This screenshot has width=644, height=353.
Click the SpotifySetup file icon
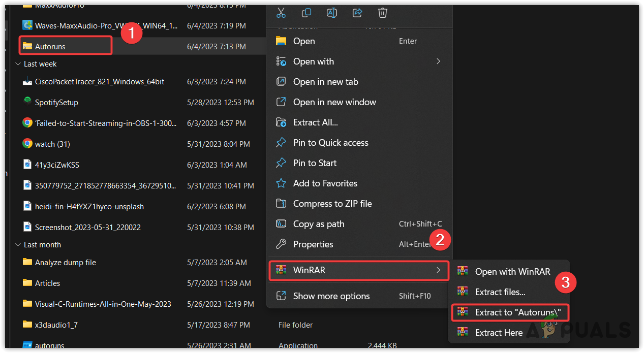click(x=27, y=102)
